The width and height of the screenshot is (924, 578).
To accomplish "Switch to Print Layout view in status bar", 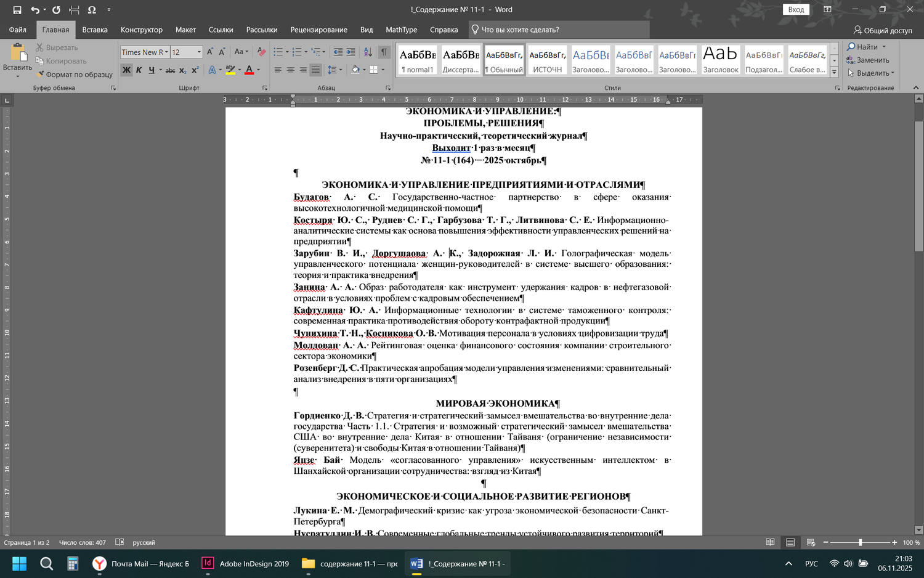I will click(790, 542).
